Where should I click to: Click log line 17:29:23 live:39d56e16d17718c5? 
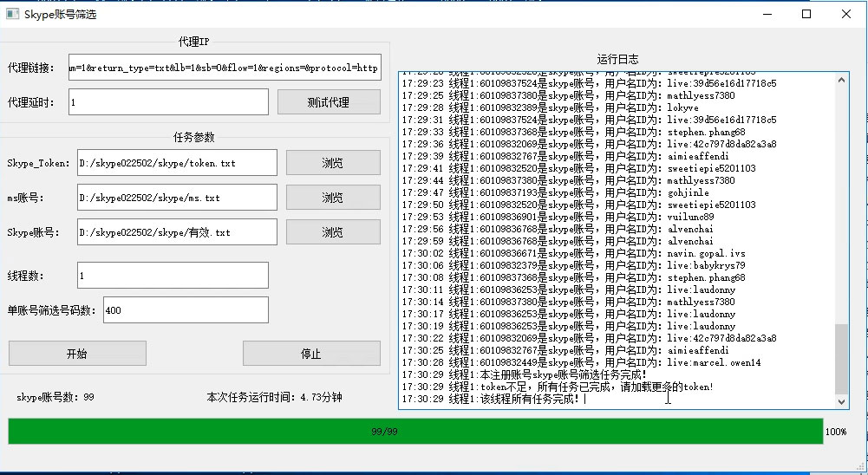[x=589, y=83]
